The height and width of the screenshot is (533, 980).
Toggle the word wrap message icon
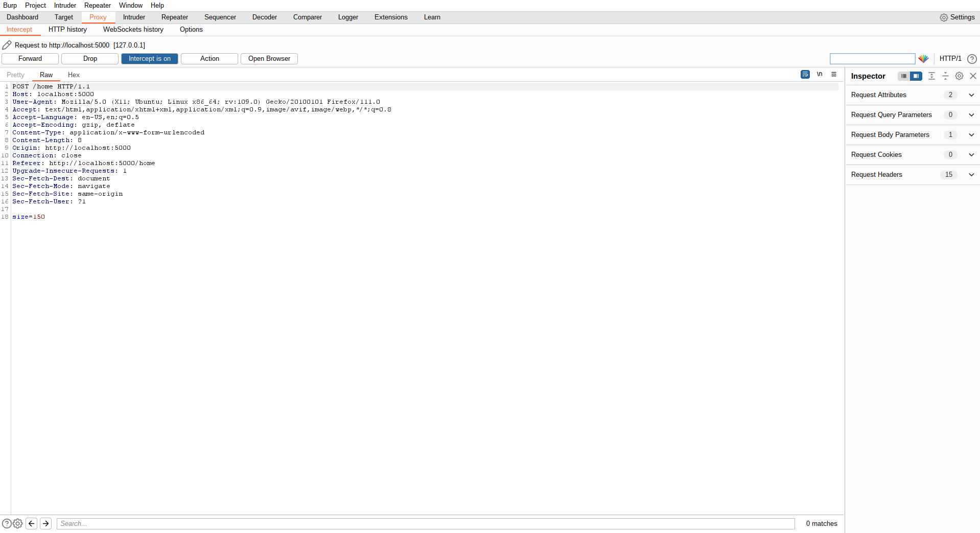click(x=805, y=75)
